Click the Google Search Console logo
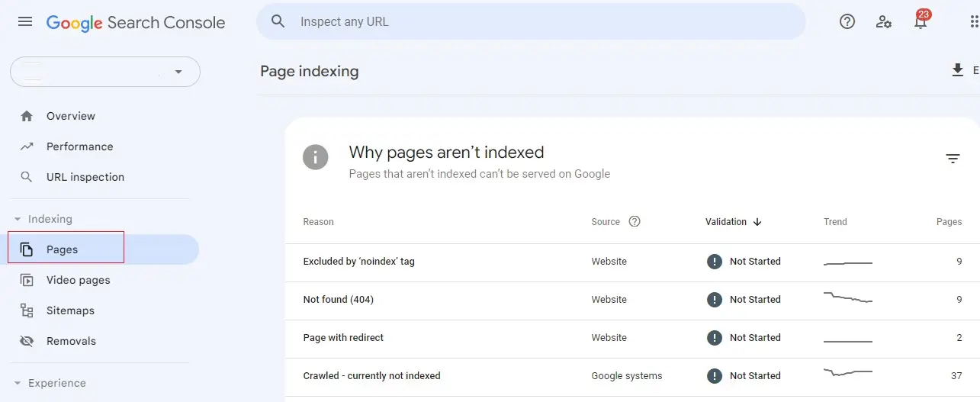Screen dimensions: 980x402 pos(136,22)
